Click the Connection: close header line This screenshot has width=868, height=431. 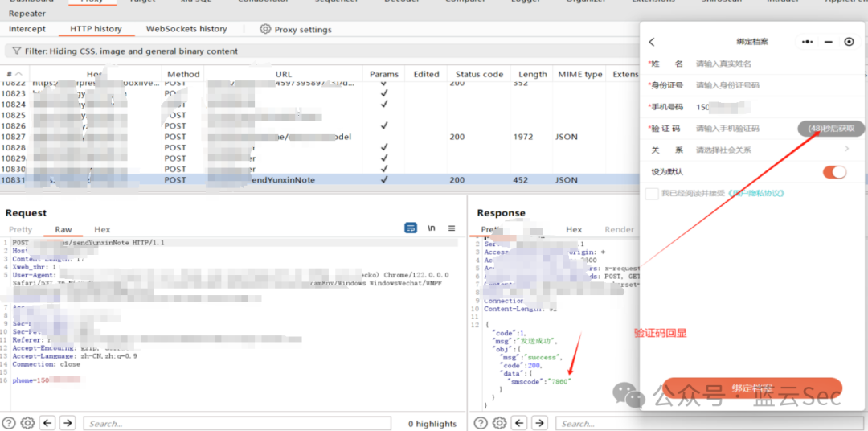tap(47, 364)
